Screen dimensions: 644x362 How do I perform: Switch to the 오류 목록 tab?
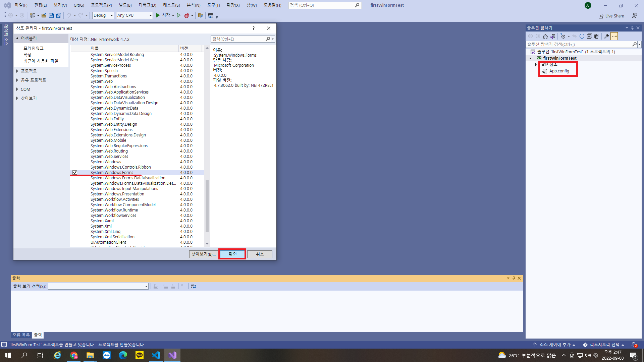21,335
